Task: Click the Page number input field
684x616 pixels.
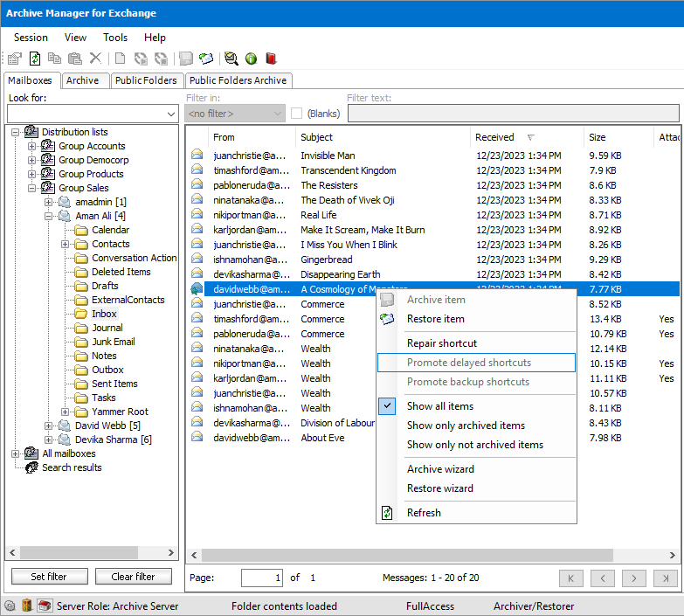Action: [x=262, y=578]
